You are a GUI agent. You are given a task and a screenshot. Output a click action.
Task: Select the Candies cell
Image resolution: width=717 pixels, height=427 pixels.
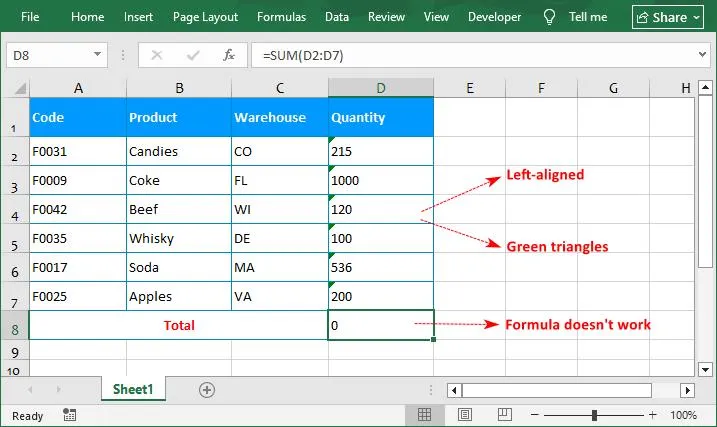coord(179,151)
